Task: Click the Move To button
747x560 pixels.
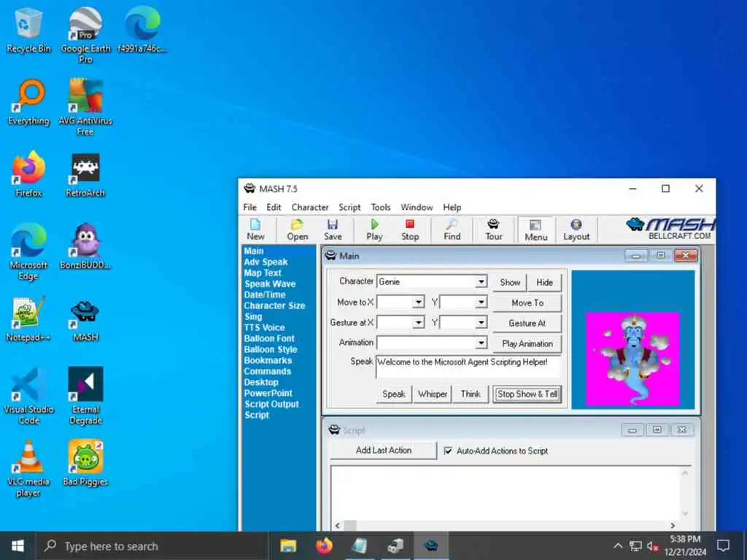Action: (x=527, y=303)
